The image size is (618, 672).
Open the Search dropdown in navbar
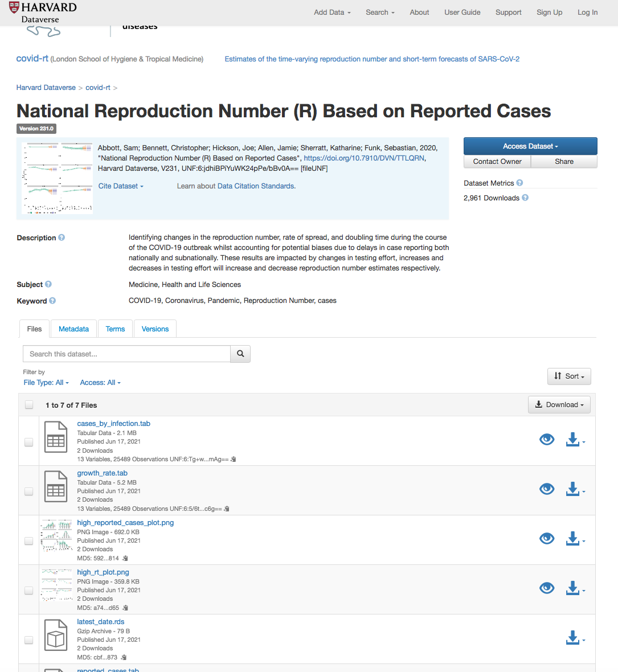(380, 13)
